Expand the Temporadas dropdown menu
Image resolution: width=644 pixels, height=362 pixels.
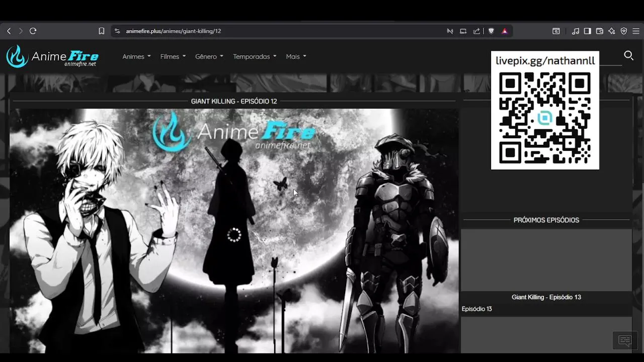[x=254, y=56]
